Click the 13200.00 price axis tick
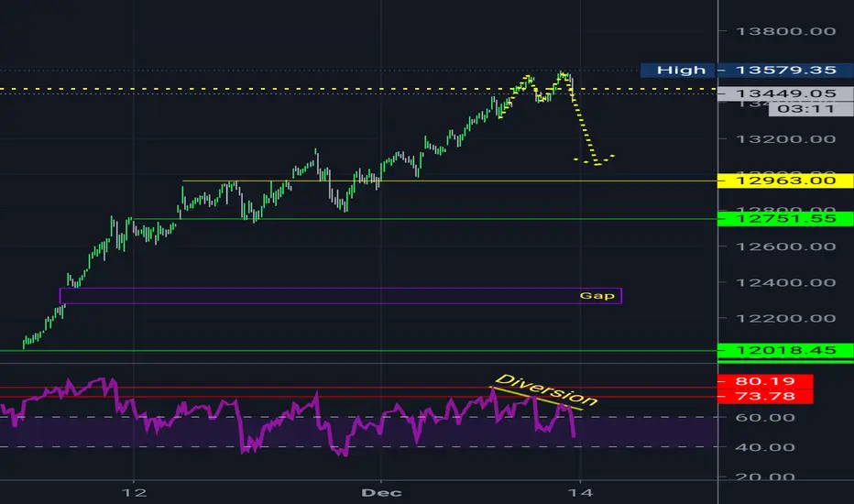The image size is (854, 504). (x=785, y=139)
